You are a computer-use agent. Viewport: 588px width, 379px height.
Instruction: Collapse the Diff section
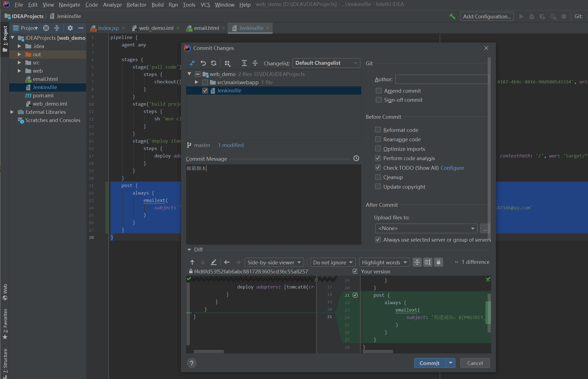point(189,250)
